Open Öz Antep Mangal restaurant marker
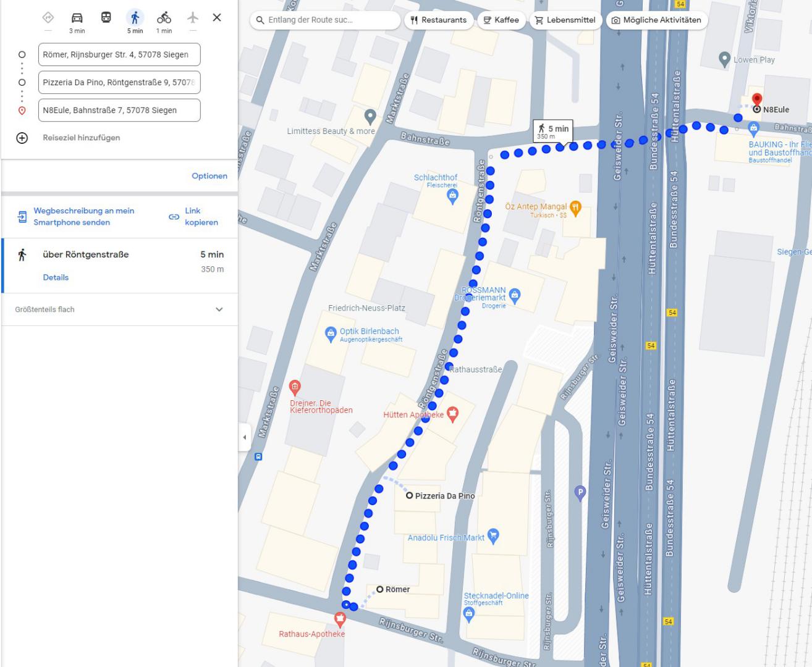 point(575,208)
